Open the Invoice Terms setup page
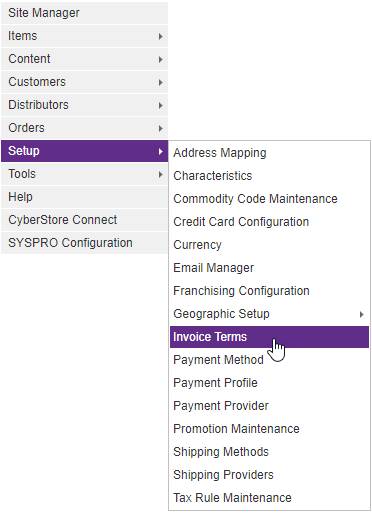 (x=269, y=337)
